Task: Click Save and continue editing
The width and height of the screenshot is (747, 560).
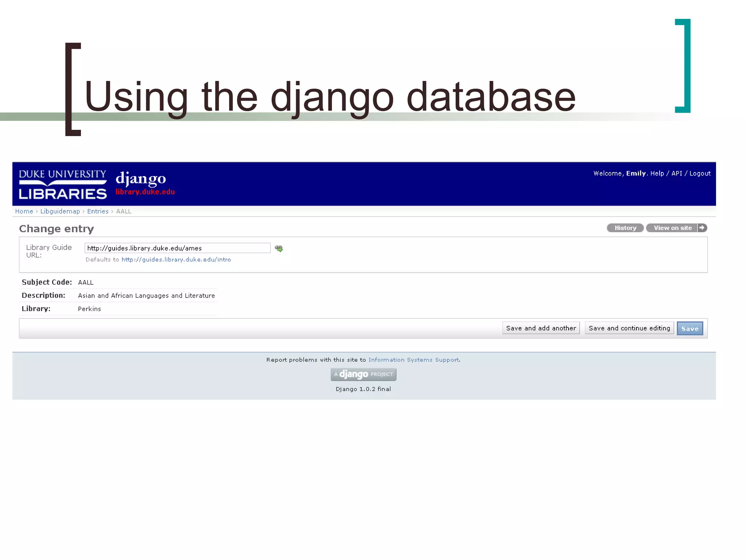Action: (x=629, y=328)
